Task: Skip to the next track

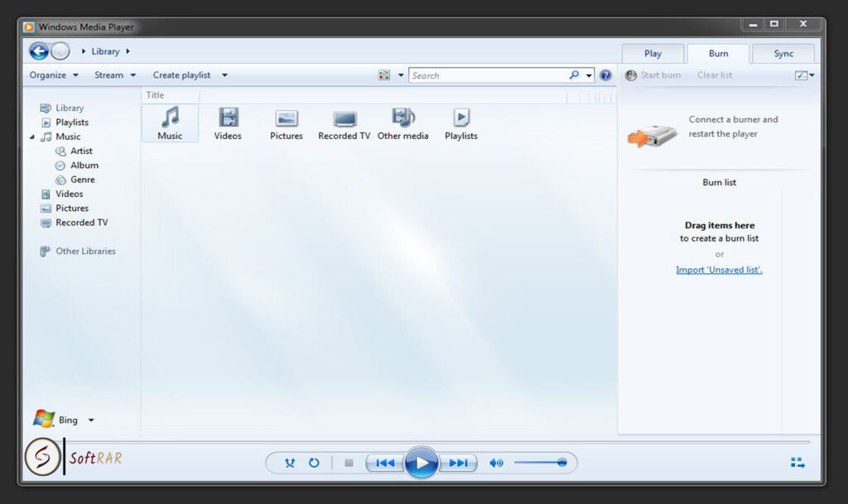Action: (459, 463)
